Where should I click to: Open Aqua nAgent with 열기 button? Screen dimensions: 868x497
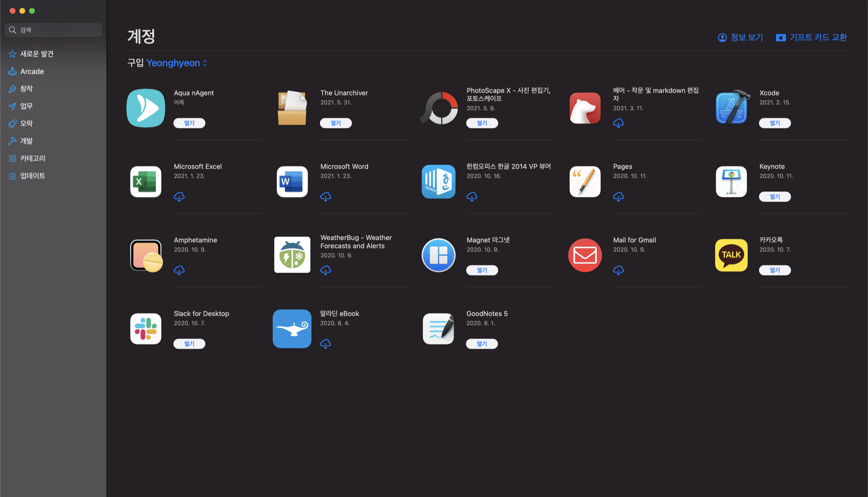coord(189,123)
